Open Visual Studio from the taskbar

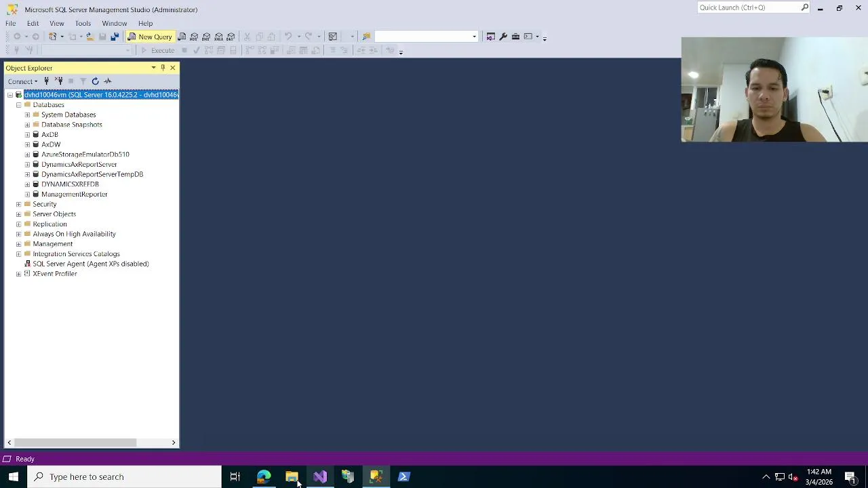320,476
